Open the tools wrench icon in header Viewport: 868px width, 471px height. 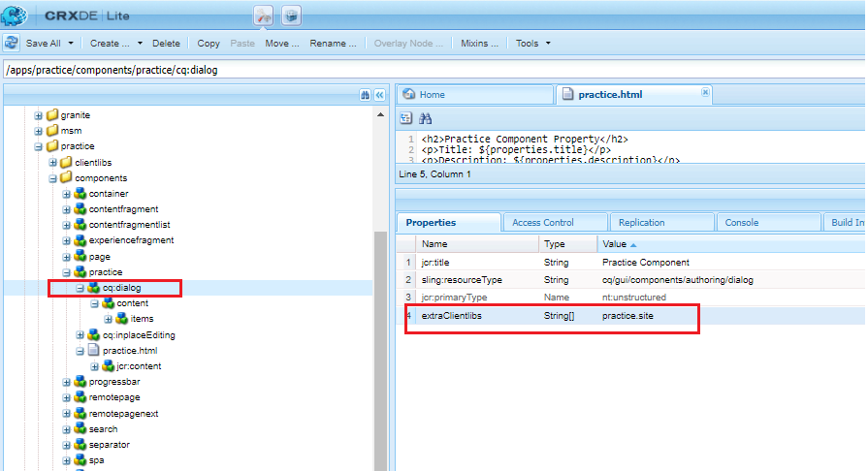click(264, 16)
